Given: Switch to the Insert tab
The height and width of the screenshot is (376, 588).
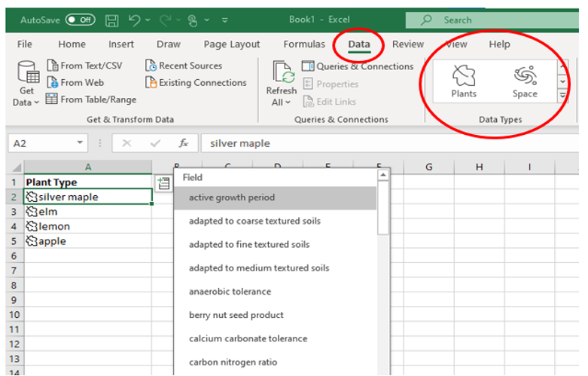Looking at the screenshot, I should [x=120, y=44].
